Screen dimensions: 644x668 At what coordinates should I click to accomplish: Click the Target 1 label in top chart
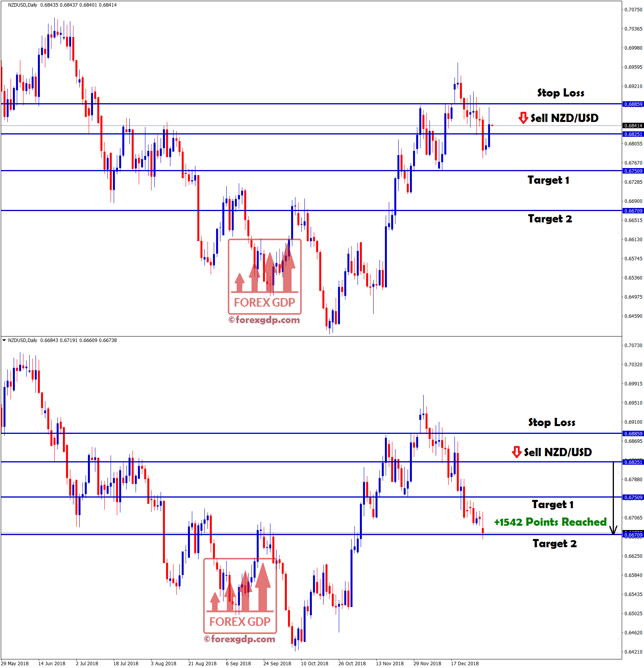[548, 180]
